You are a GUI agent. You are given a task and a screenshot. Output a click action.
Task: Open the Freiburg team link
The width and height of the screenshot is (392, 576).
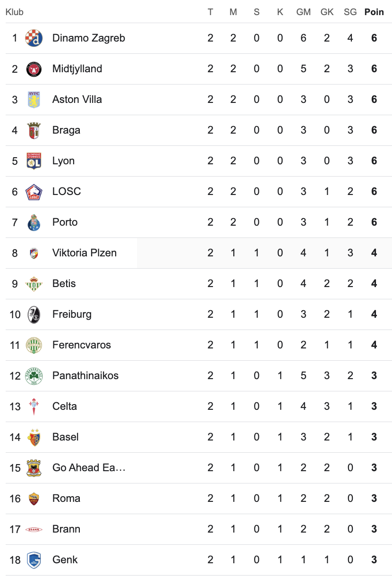(72, 314)
